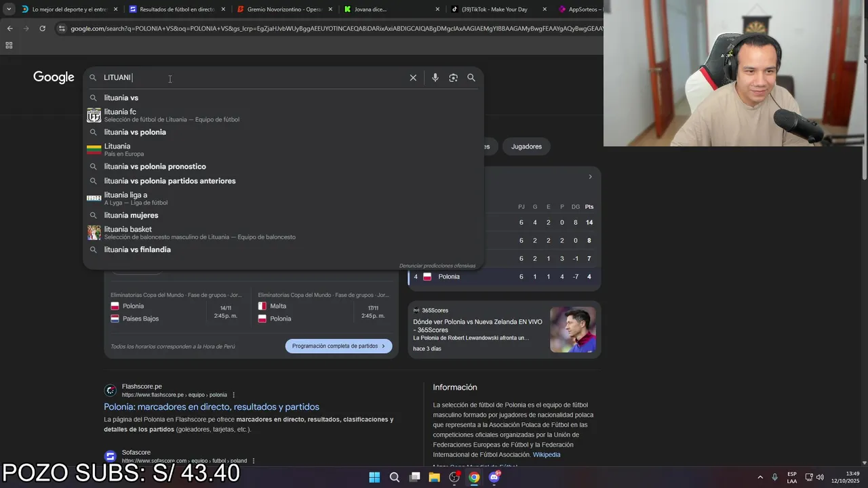This screenshot has height=488, width=868.
Task: Click 'Programación completa de partidos' button
Action: 338,346
